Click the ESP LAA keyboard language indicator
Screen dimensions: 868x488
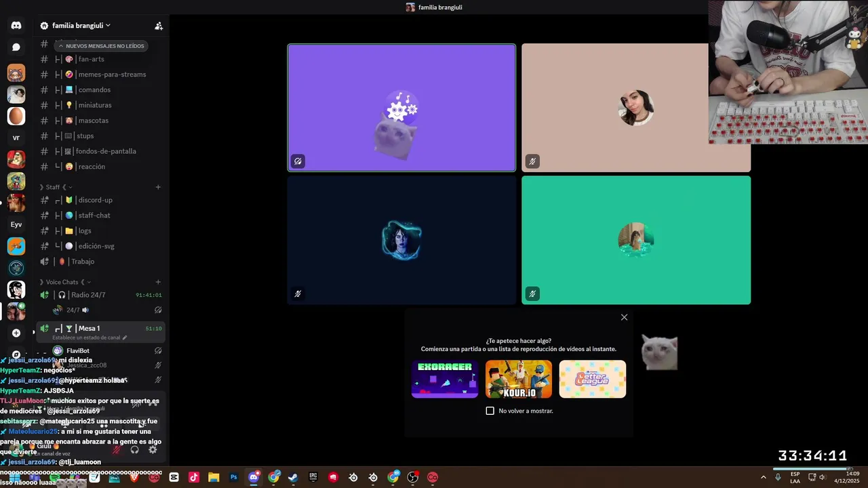(x=795, y=477)
